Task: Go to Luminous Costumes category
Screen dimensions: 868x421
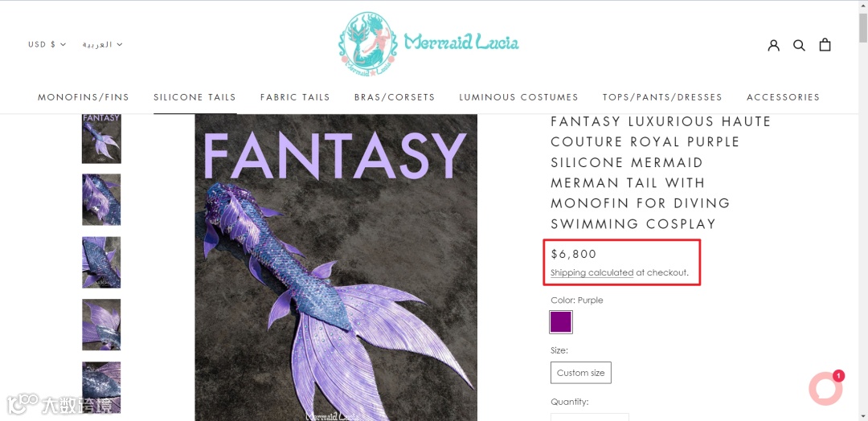Action: 518,96
